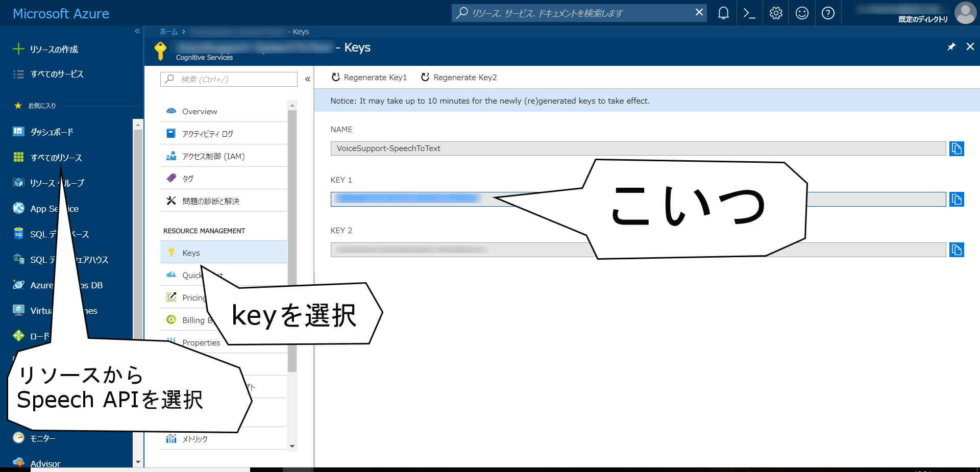Click the resource menu search field
The image size is (980, 472).
point(229,79)
